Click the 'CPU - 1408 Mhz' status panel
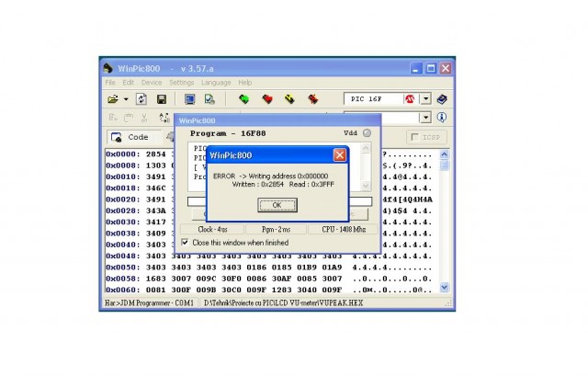Viewport: 588px width, 376px height. click(344, 229)
